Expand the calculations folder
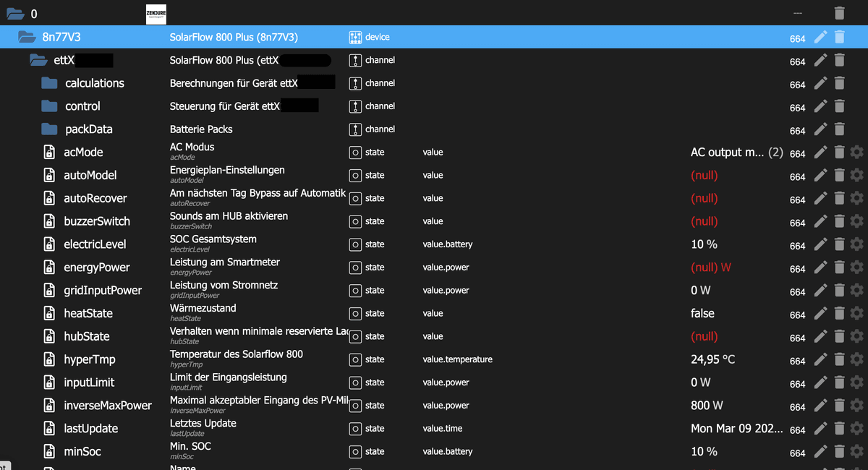Screen dimensions: 868x470 [x=49, y=83]
